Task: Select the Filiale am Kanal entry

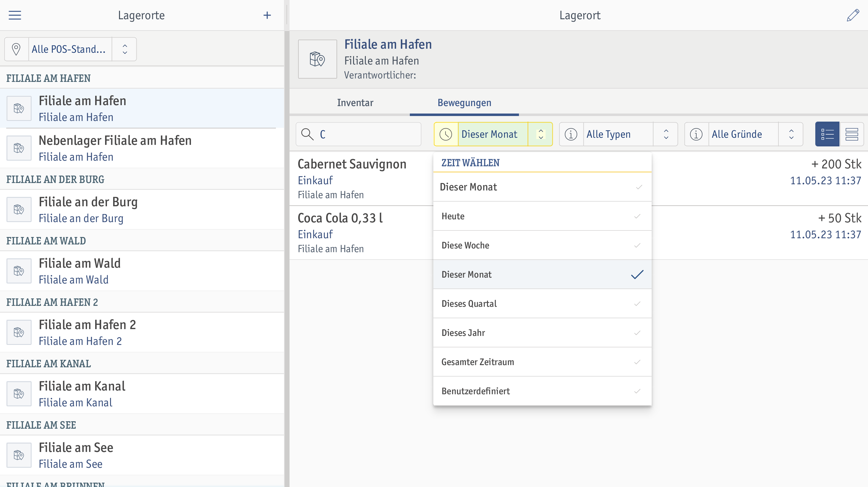Action: tap(142, 394)
